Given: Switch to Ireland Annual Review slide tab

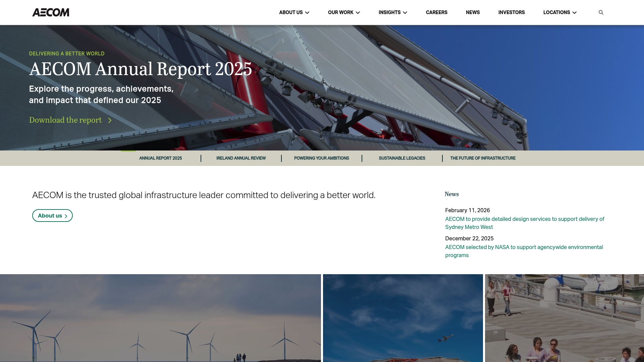Looking at the screenshot, I should point(241,158).
